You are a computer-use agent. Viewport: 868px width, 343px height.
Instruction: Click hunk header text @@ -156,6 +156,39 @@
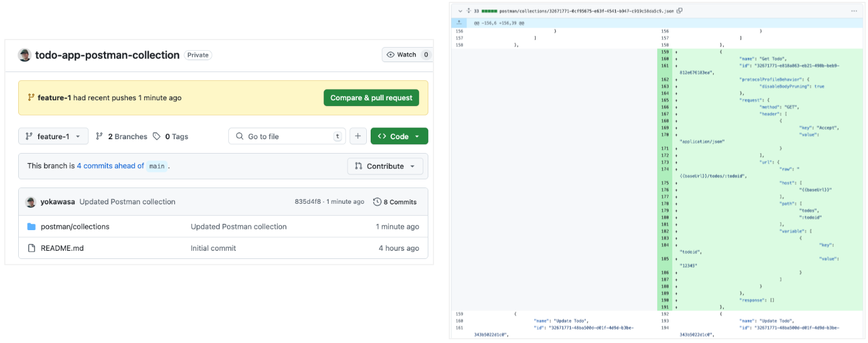click(499, 23)
